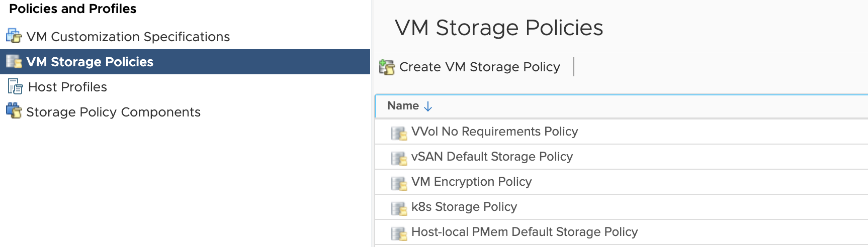Click the k8s Storage Policy icon

click(x=399, y=208)
